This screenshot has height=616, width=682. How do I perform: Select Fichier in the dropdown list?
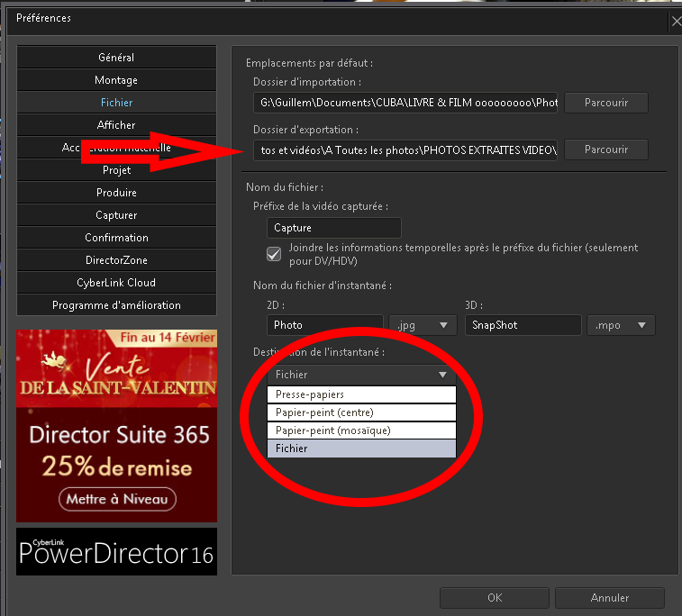click(361, 448)
